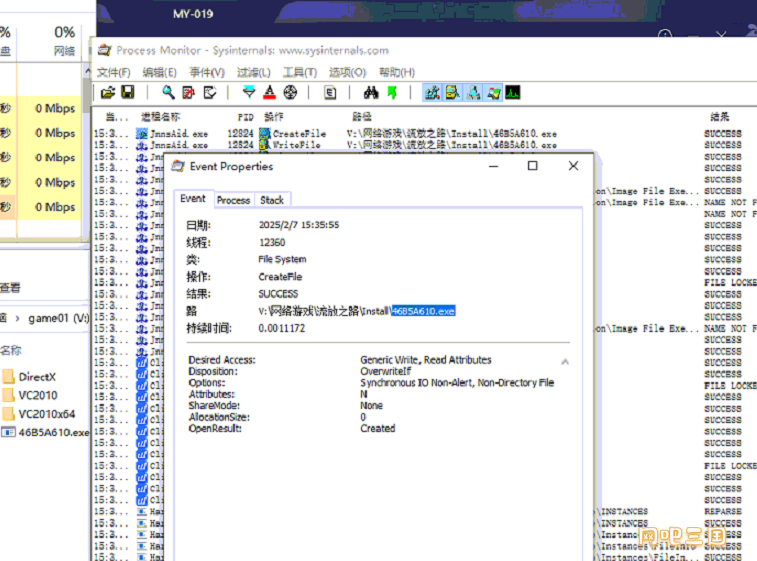
Task: Sort by the 路径 column header
Action: point(362,117)
